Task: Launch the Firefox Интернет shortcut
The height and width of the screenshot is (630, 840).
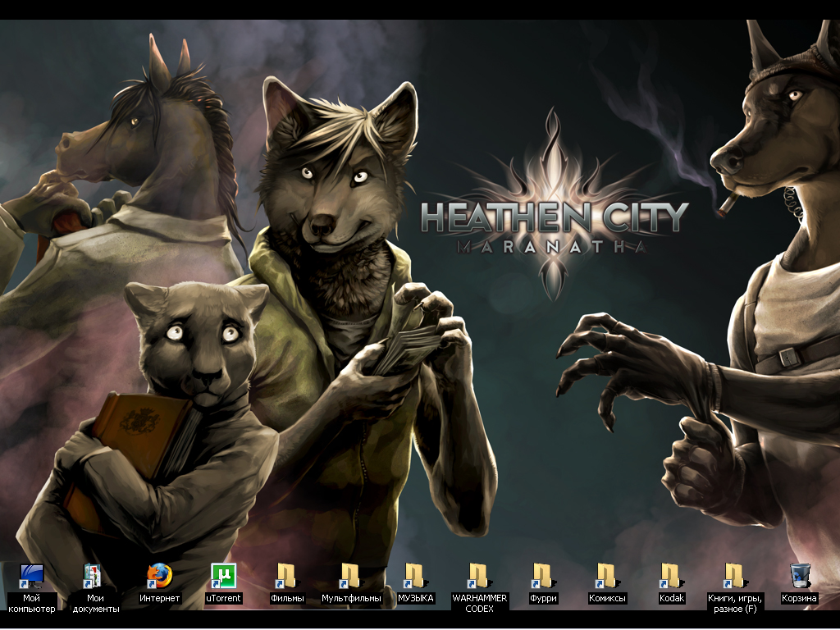Action: (x=159, y=577)
